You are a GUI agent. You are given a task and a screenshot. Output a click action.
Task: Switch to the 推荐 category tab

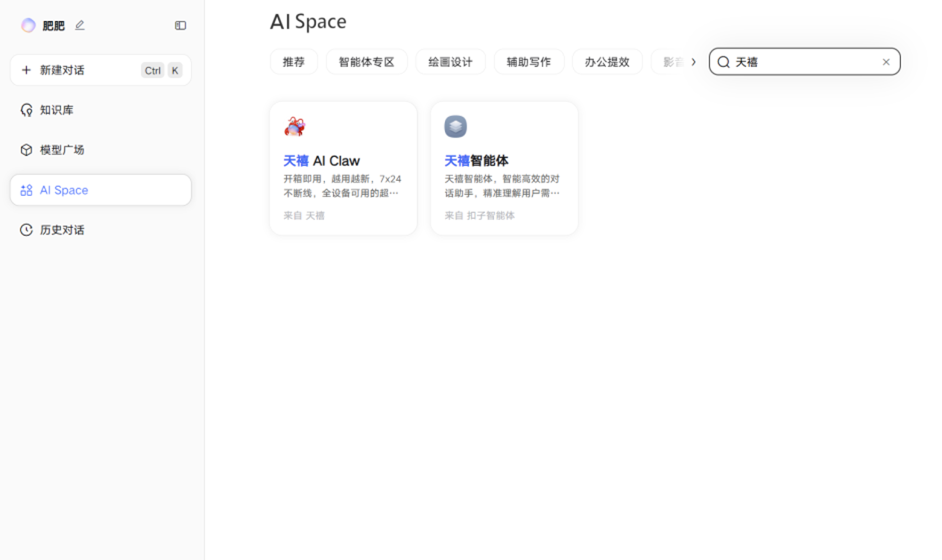pyautogui.click(x=294, y=62)
